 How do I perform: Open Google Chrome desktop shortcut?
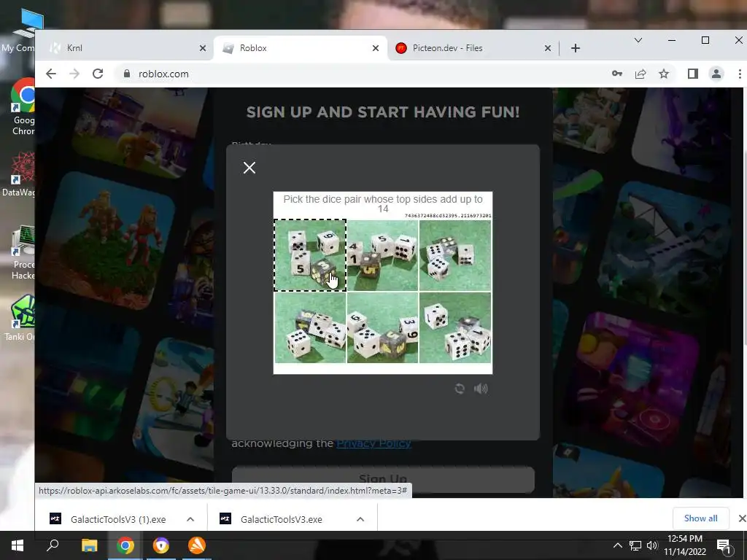23,107
